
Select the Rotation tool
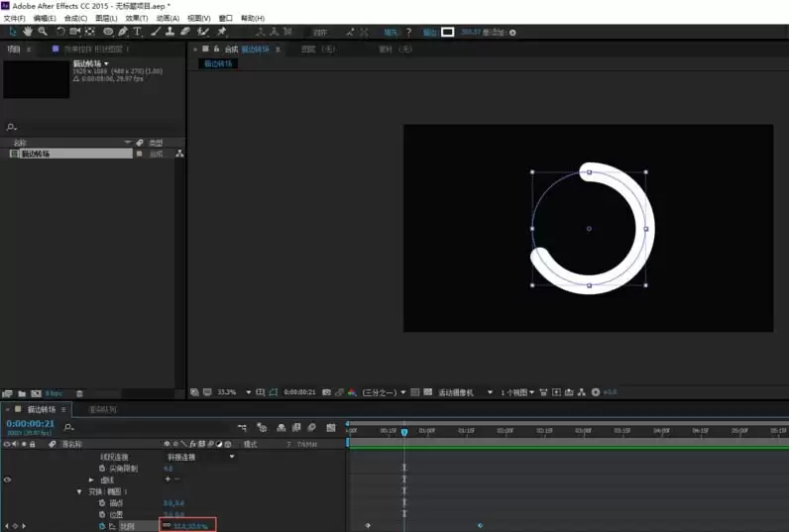tap(60, 32)
